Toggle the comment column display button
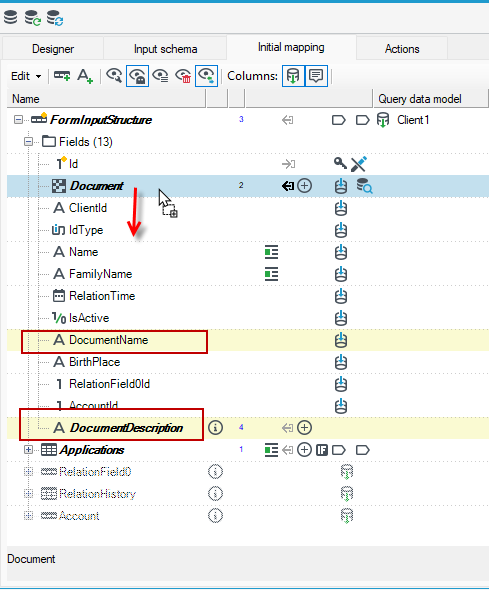 (x=316, y=76)
